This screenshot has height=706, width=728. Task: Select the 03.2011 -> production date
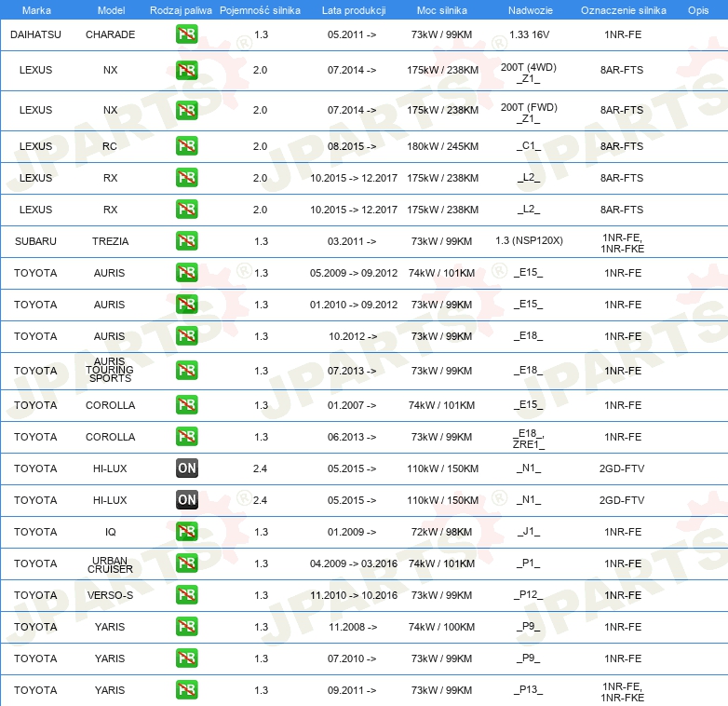pyautogui.click(x=352, y=241)
